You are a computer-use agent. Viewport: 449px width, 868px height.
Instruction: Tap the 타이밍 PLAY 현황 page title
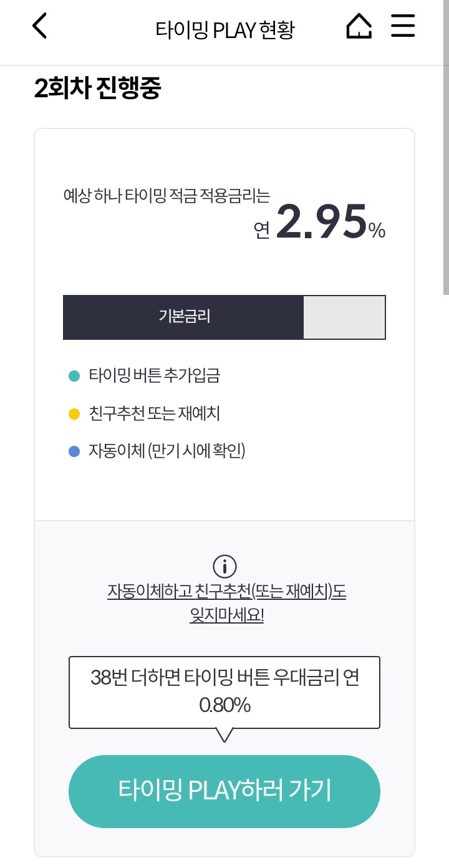224,29
